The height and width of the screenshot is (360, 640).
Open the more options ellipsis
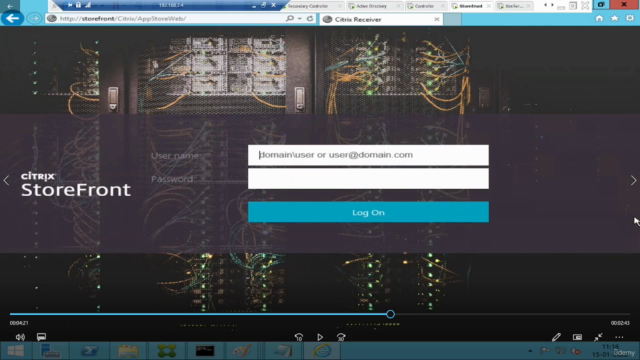click(x=619, y=337)
